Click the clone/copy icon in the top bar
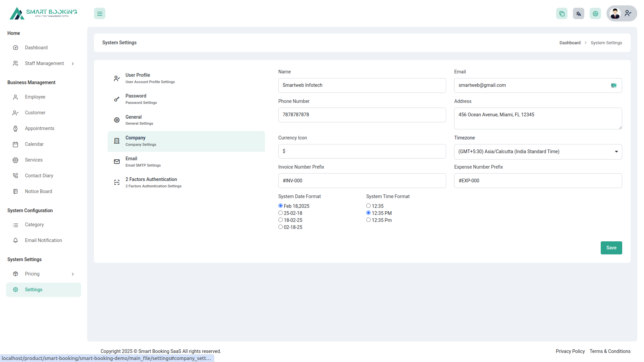 coord(562,13)
